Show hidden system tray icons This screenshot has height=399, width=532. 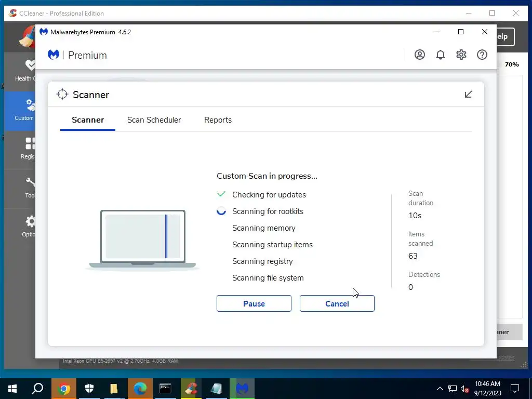point(440,389)
